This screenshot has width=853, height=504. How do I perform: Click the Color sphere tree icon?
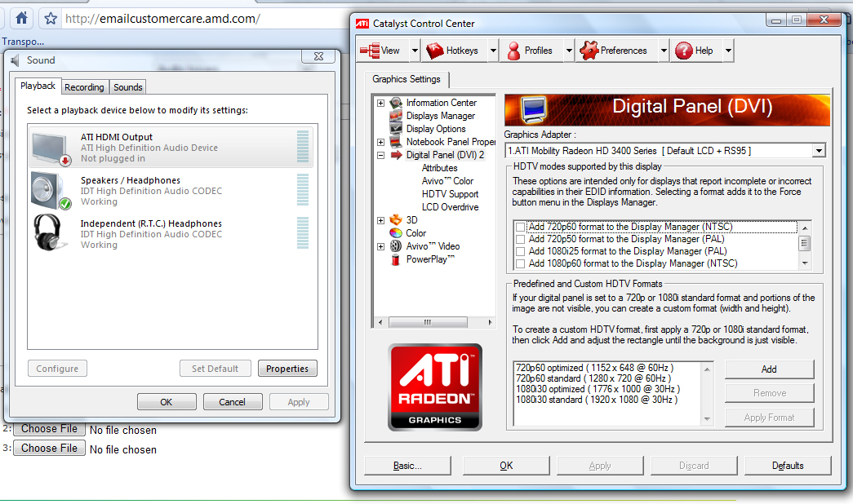(x=396, y=232)
